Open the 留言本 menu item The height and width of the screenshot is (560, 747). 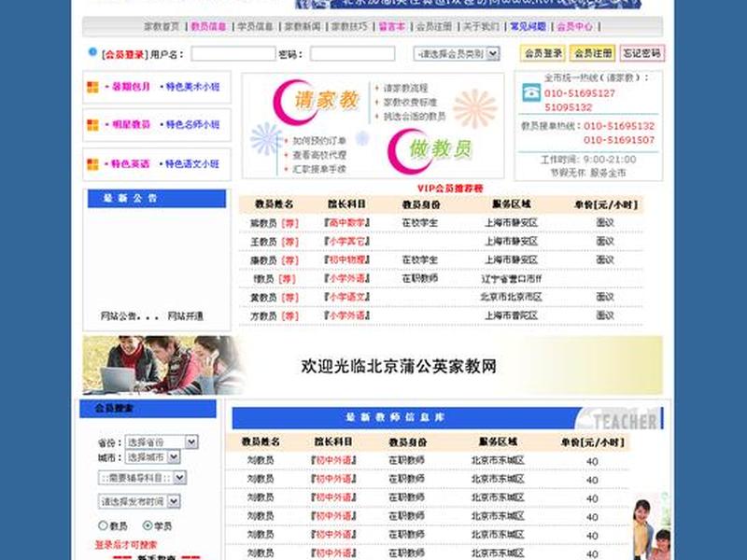(x=391, y=26)
